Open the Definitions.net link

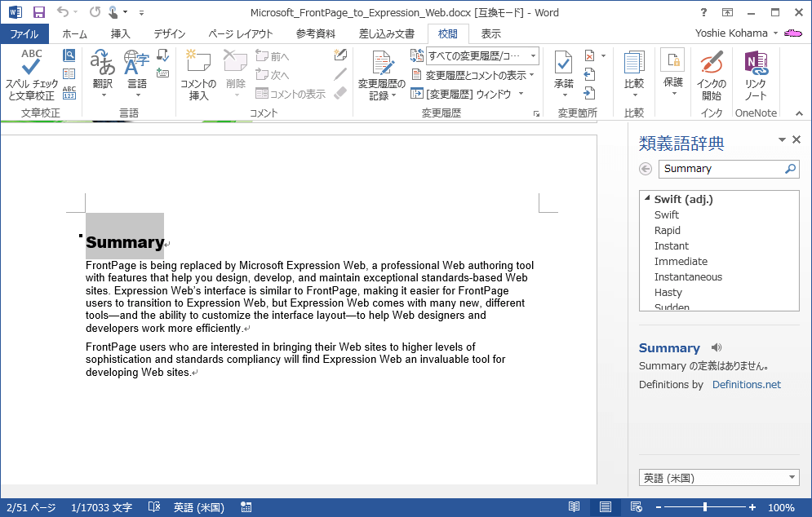pos(746,385)
